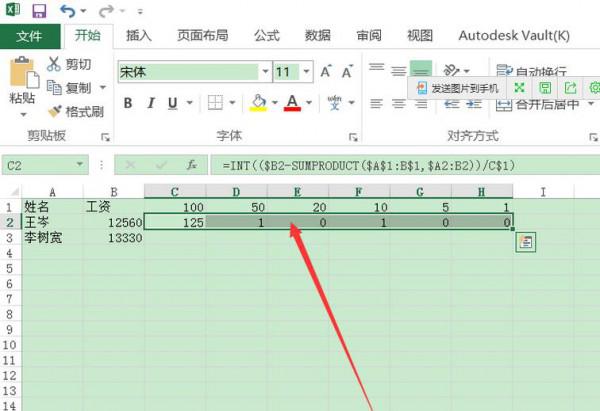The height and width of the screenshot is (411, 600).
Task: Click the 发送图片到手机 button
Action: click(x=458, y=88)
